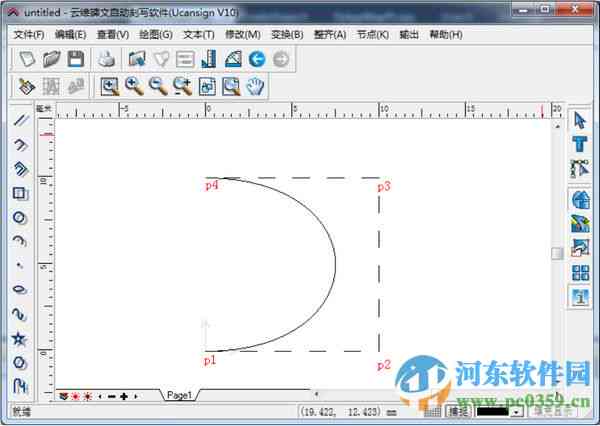Viewport: 600px width, 426px height.
Task: Click the zoom plus-minus magnifier icon
Action: click(183, 87)
